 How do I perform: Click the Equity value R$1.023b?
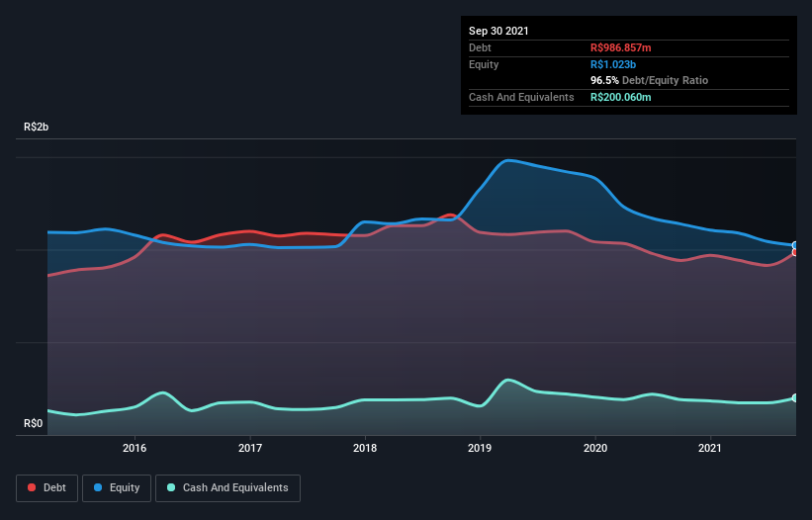(613, 64)
